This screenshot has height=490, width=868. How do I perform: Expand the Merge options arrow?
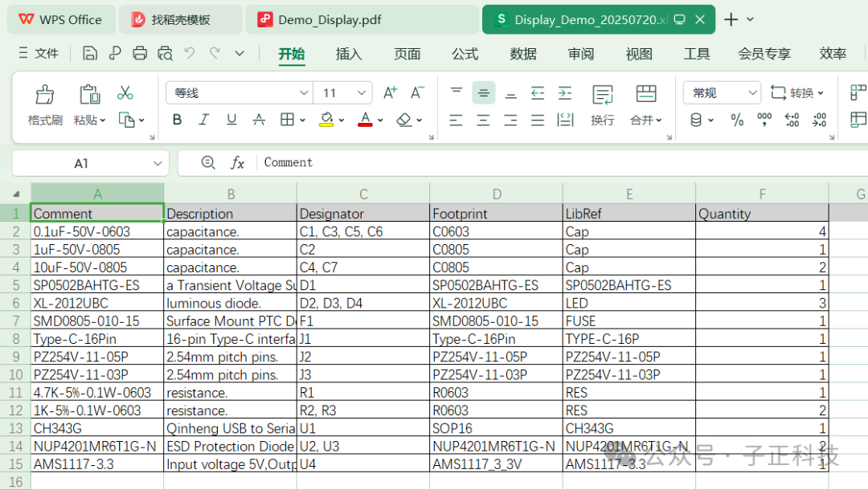(x=659, y=120)
